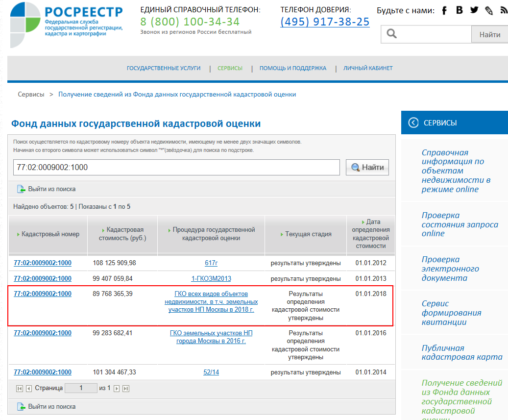
Task: Sort by Кадастровый номер column header
Action: click(48, 234)
